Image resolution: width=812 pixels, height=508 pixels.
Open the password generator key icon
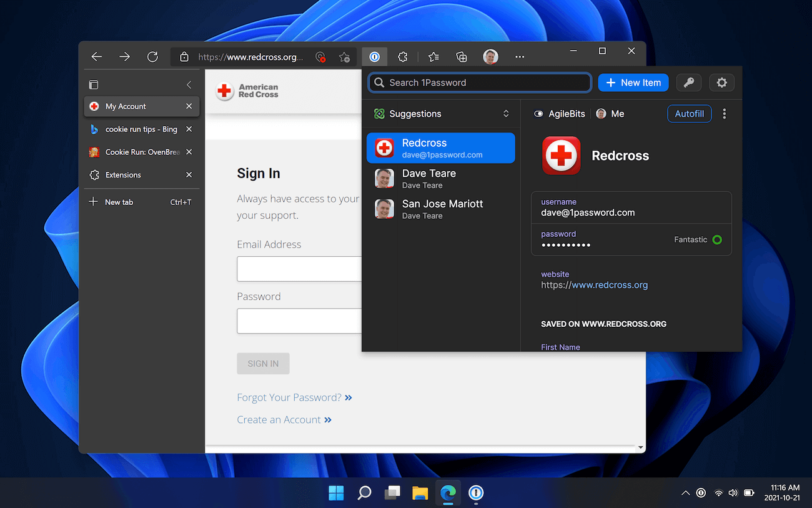(688, 82)
